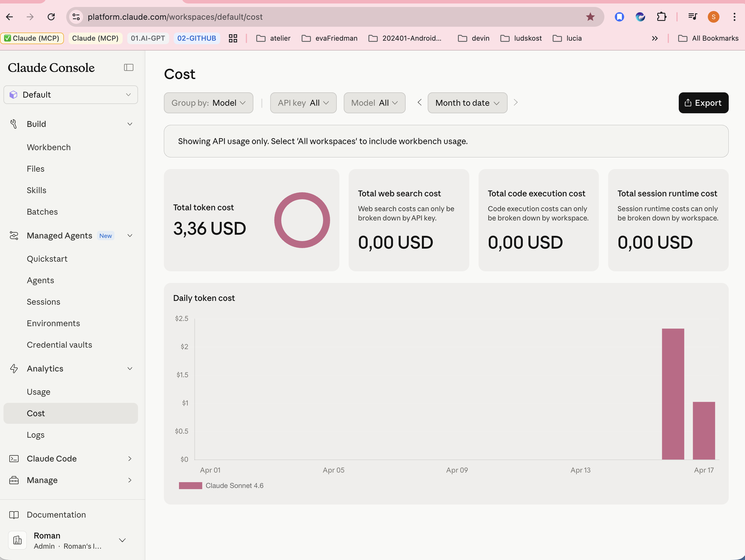Open the Default workspace selector
This screenshot has width=745, height=560.
coord(71,95)
